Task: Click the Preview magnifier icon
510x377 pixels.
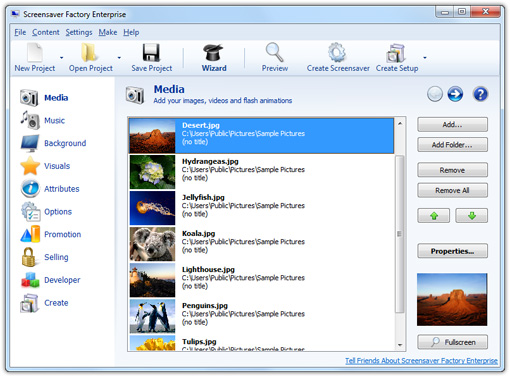Action: pyautogui.click(x=274, y=52)
